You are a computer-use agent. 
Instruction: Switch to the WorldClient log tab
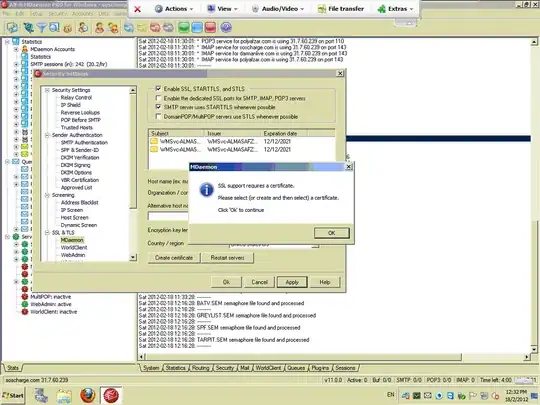268,368
